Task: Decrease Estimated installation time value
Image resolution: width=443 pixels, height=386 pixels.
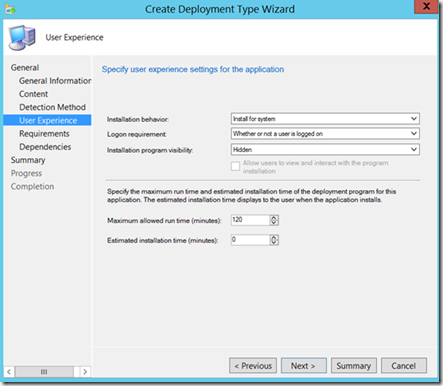Action: tap(274, 243)
